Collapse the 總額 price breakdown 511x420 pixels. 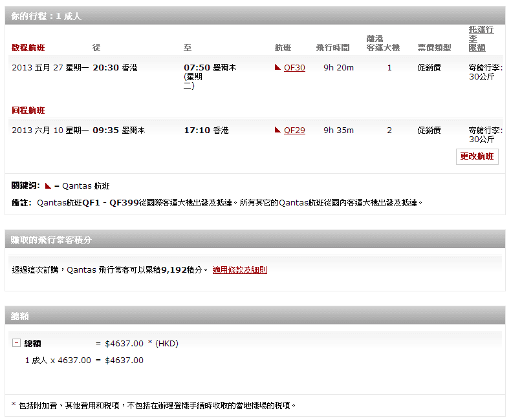coord(17,343)
